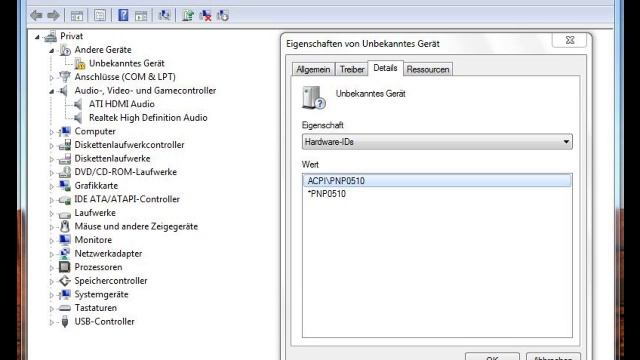
Task: Click the Computer category icon
Action: [x=65, y=131]
